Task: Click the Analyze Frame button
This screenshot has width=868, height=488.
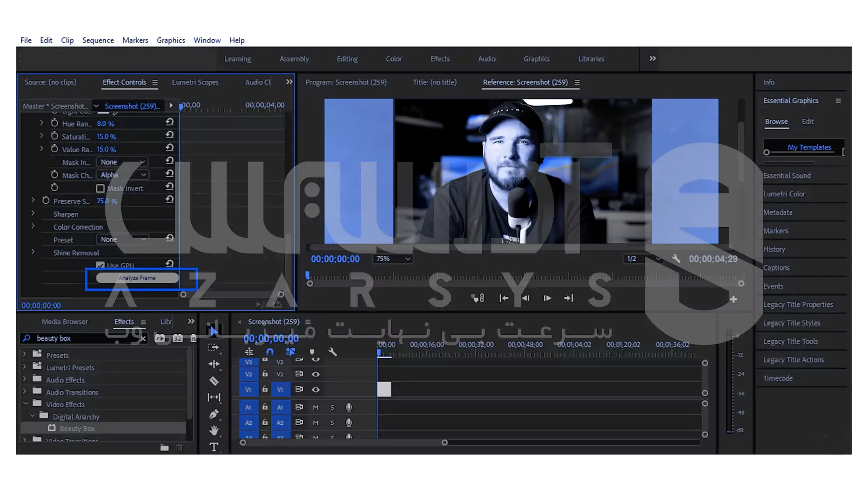Action: pyautogui.click(x=137, y=278)
